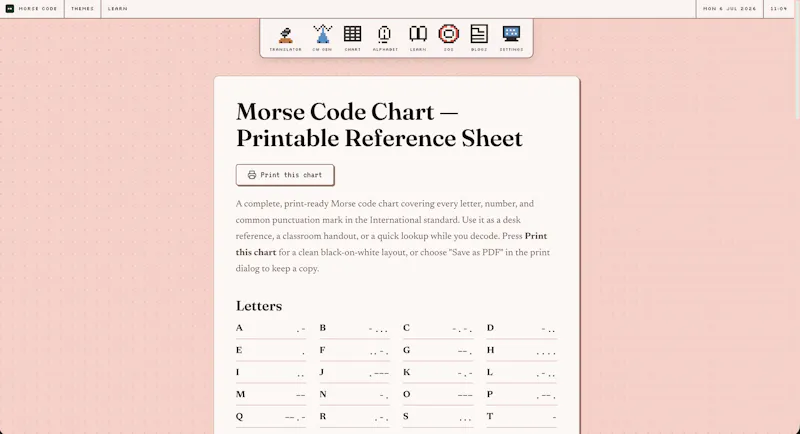Click the Print this chart button
800x434 pixels.
pyautogui.click(x=285, y=175)
